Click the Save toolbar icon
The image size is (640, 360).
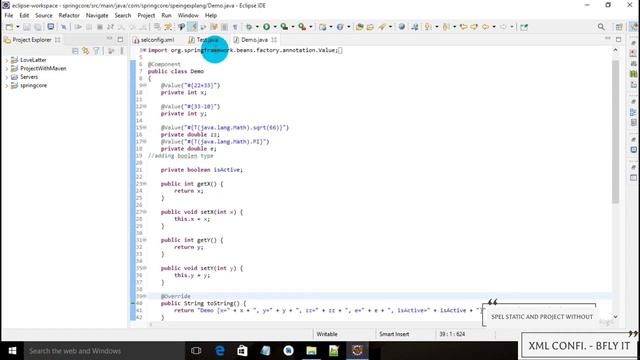click(x=27, y=27)
